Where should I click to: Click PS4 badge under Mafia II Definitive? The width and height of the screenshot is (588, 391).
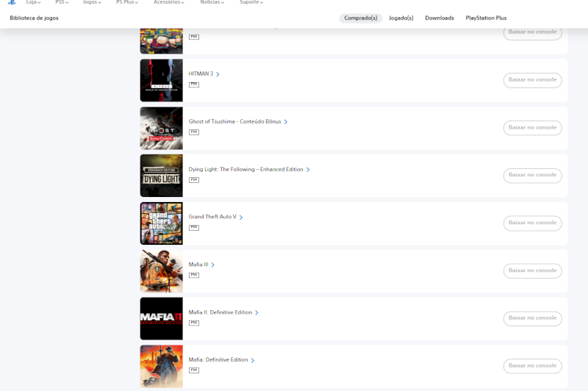point(194,323)
